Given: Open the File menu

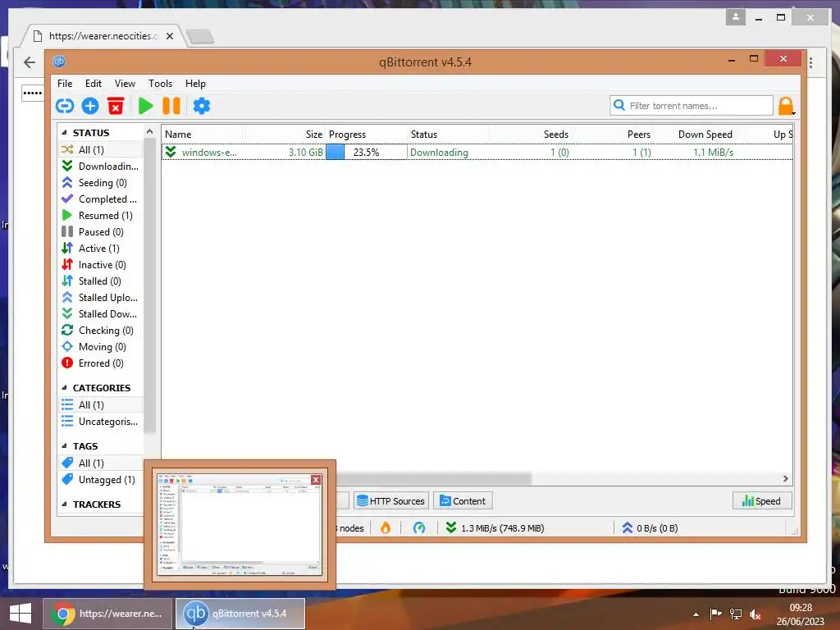Looking at the screenshot, I should point(65,84).
